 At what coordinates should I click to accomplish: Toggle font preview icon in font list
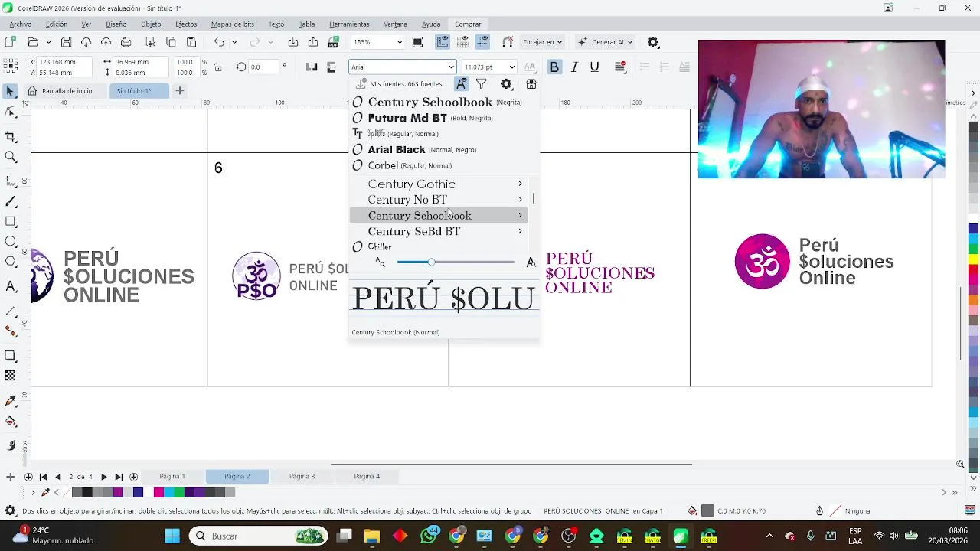click(461, 84)
